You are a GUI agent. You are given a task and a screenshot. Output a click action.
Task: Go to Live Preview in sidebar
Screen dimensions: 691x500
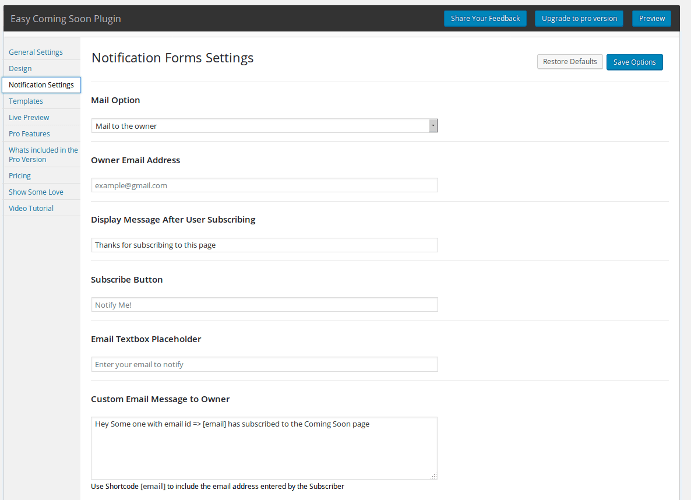pos(29,118)
